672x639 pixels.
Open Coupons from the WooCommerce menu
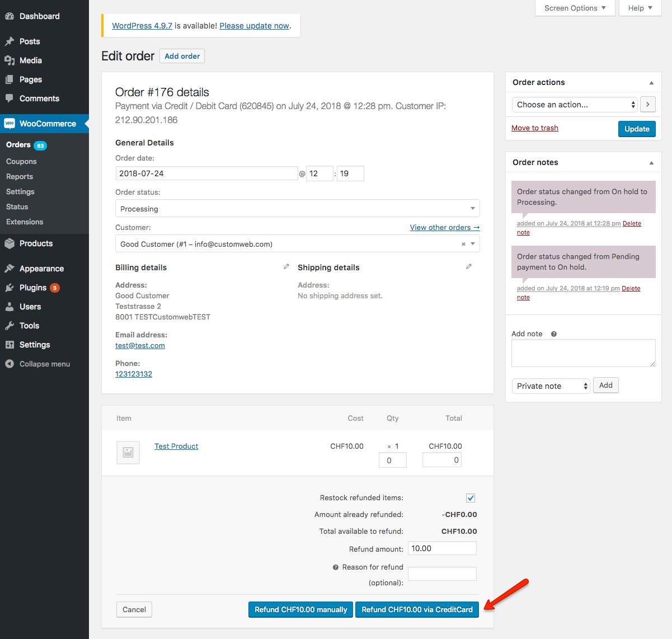(21, 161)
